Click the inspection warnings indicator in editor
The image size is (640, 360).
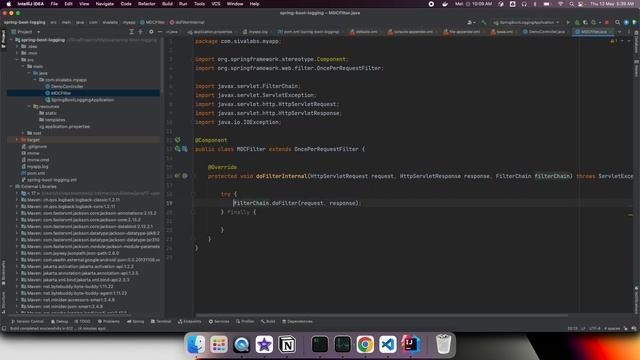pos(613,41)
